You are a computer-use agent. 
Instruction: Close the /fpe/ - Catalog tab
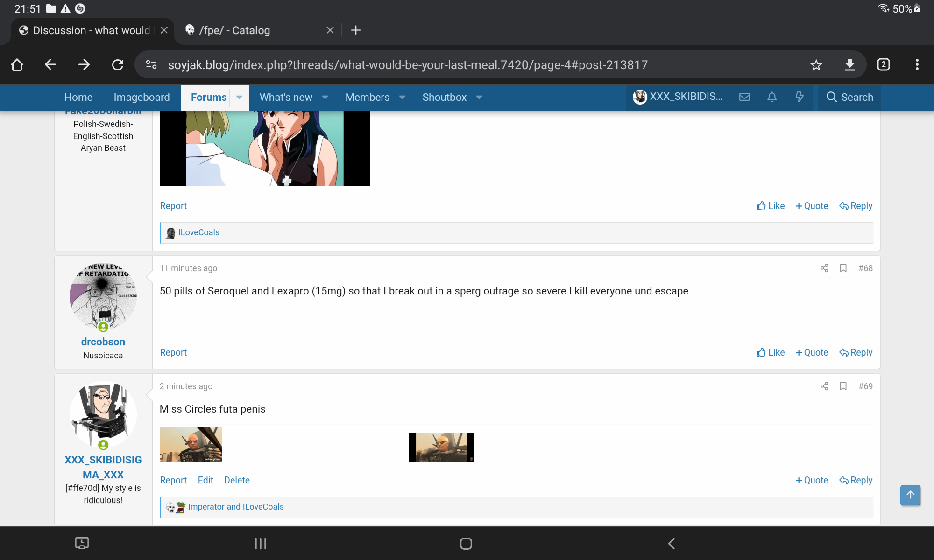330,30
